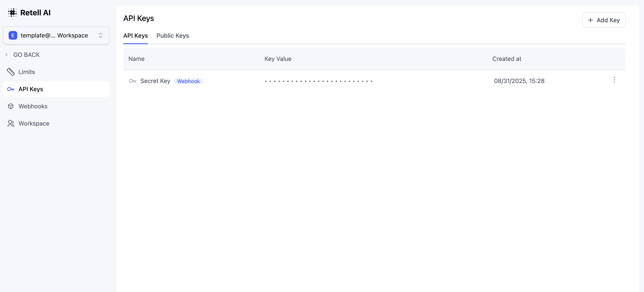The width and height of the screenshot is (644, 292).
Task: Click the workspace selector chevron control
Action: pyautogui.click(x=100, y=35)
